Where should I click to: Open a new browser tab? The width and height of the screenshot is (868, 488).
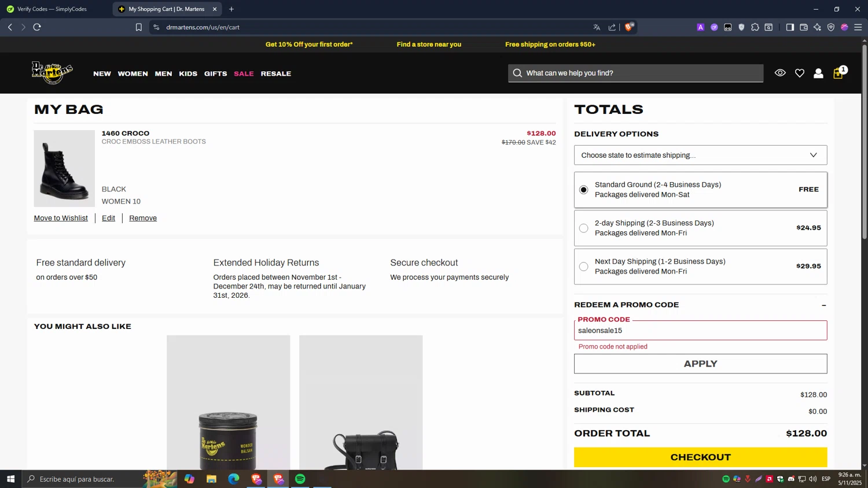click(231, 9)
